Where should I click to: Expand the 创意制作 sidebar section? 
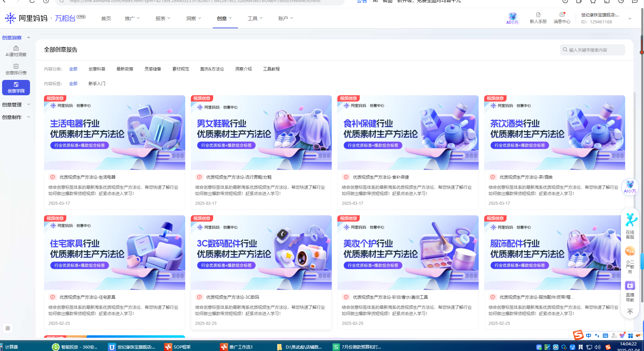coord(16,117)
